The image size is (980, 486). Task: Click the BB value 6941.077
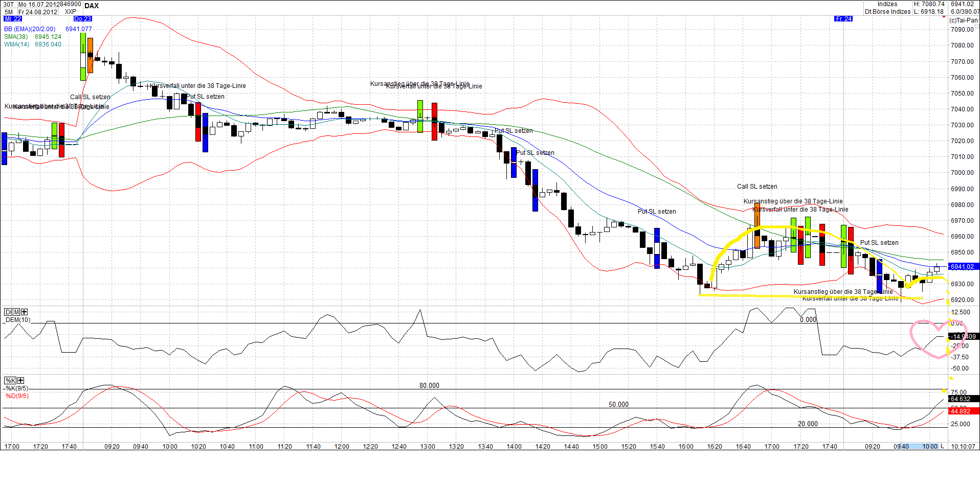(79, 29)
